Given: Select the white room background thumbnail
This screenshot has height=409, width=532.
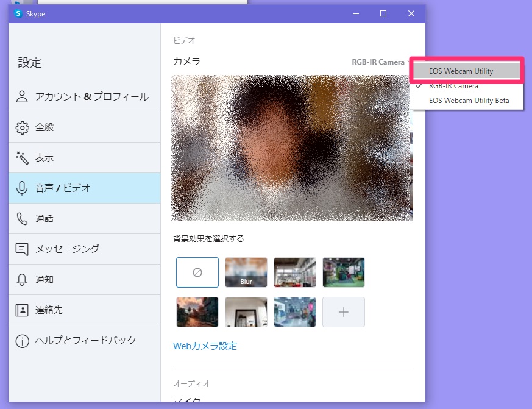Looking at the screenshot, I should [246, 312].
